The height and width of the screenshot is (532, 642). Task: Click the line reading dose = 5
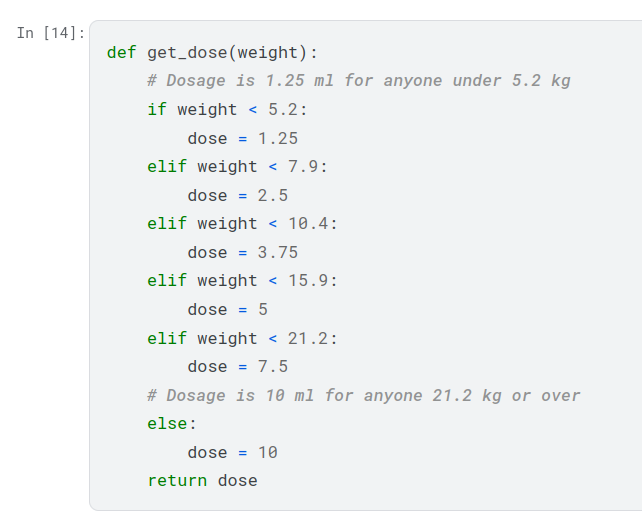pyautogui.click(x=227, y=309)
